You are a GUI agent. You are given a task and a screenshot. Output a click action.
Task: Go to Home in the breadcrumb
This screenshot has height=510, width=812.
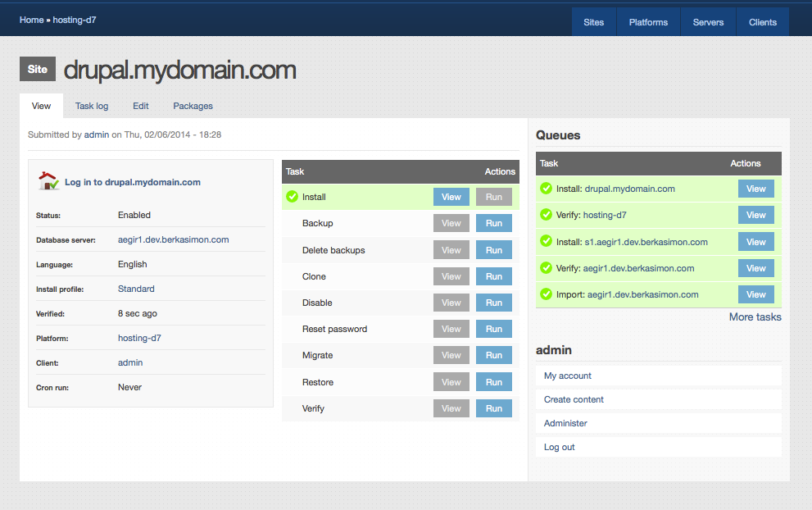point(32,20)
